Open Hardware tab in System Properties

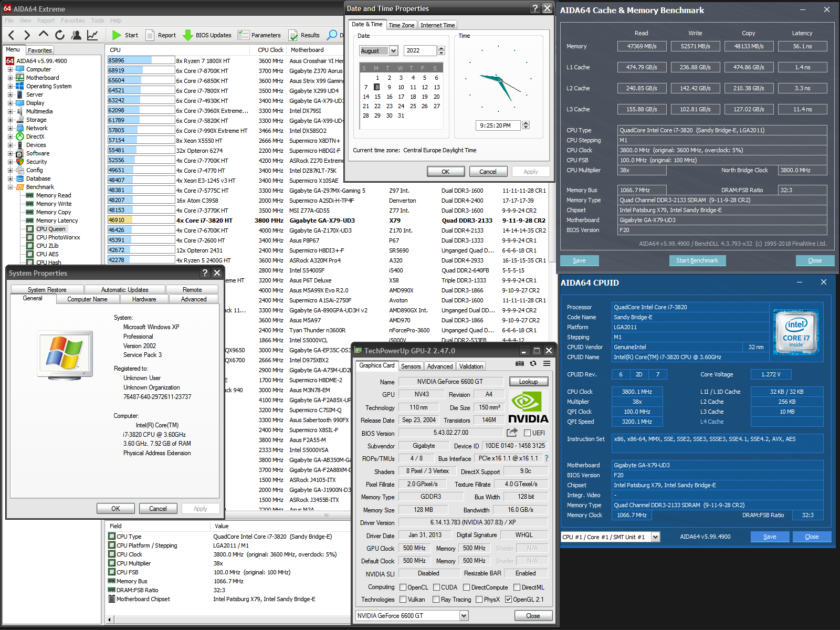(144, 299)
